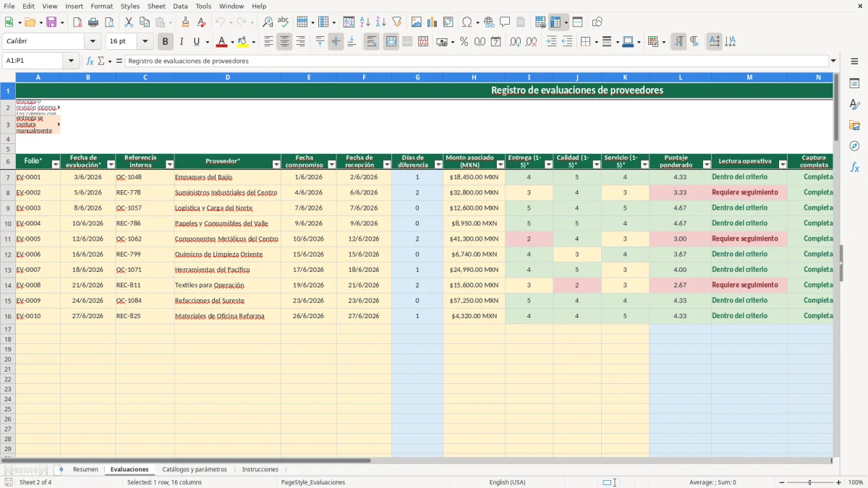Viewport: 868px width, 488px height.
Task: Click the Format as Percent icon
Action: tap(464, 42)
